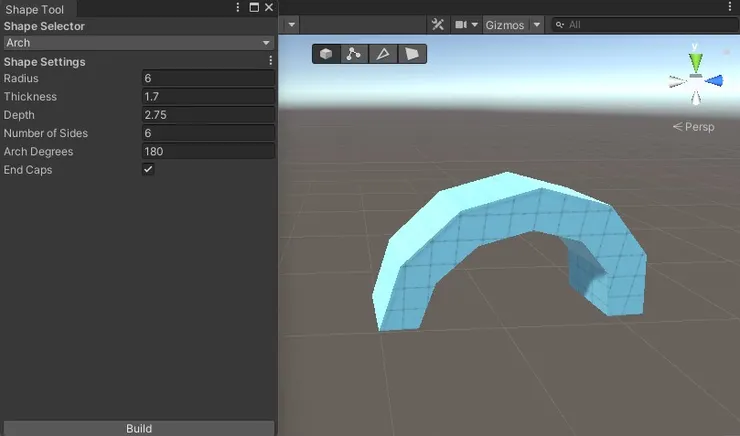This screenshot has height=436, width=740.
Task: Click the Radius value field
Action: (x=208, y=79)
